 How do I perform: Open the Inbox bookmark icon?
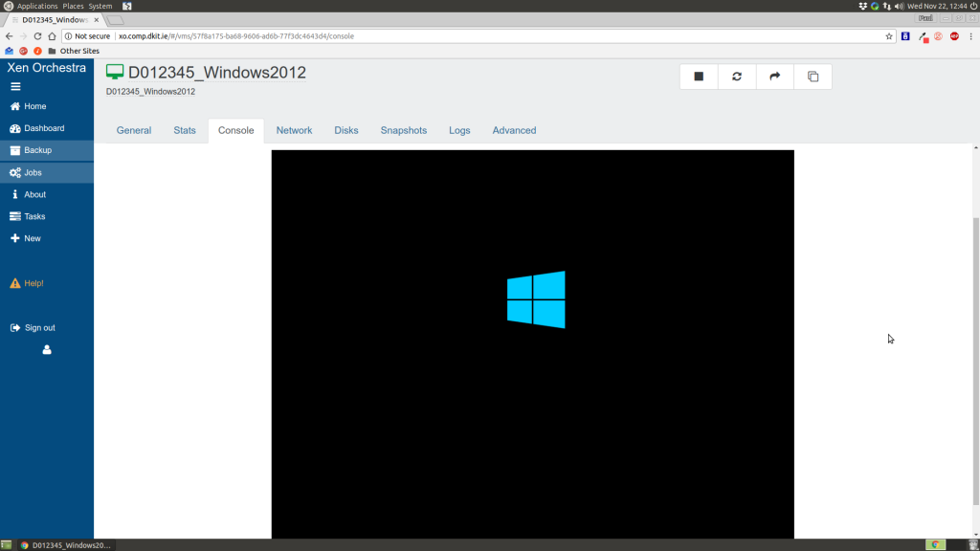pyautogui.click(x=9, y=51)
